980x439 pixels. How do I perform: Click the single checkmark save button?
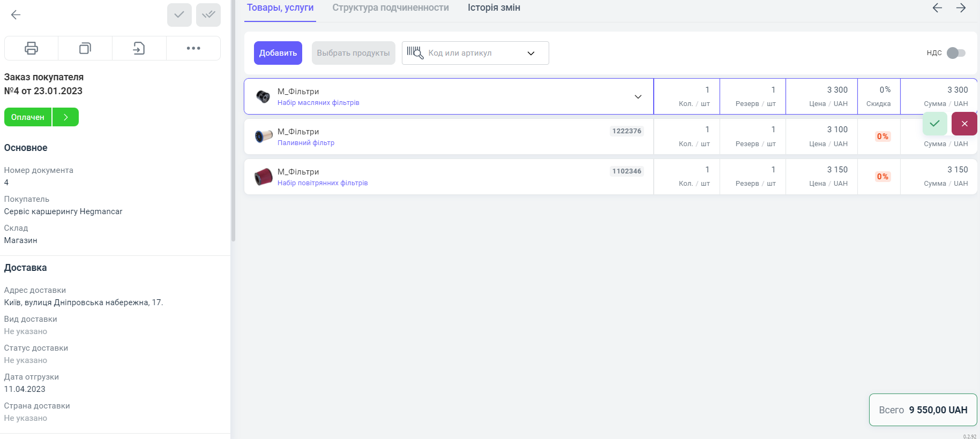point(179,15)
